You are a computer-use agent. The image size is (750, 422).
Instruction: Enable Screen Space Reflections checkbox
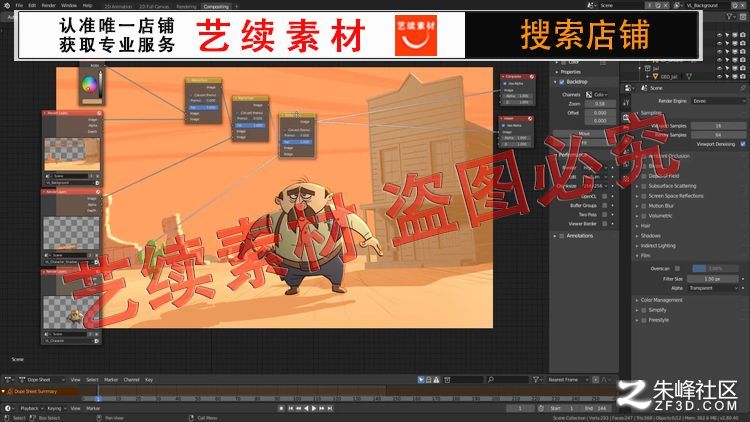coord(644,196)
